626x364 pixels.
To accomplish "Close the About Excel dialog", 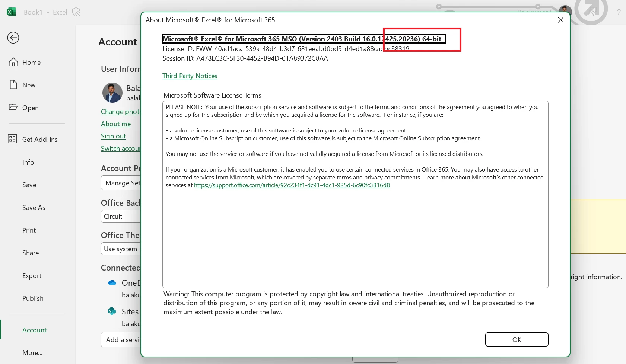I will click(x=560, y=20).
